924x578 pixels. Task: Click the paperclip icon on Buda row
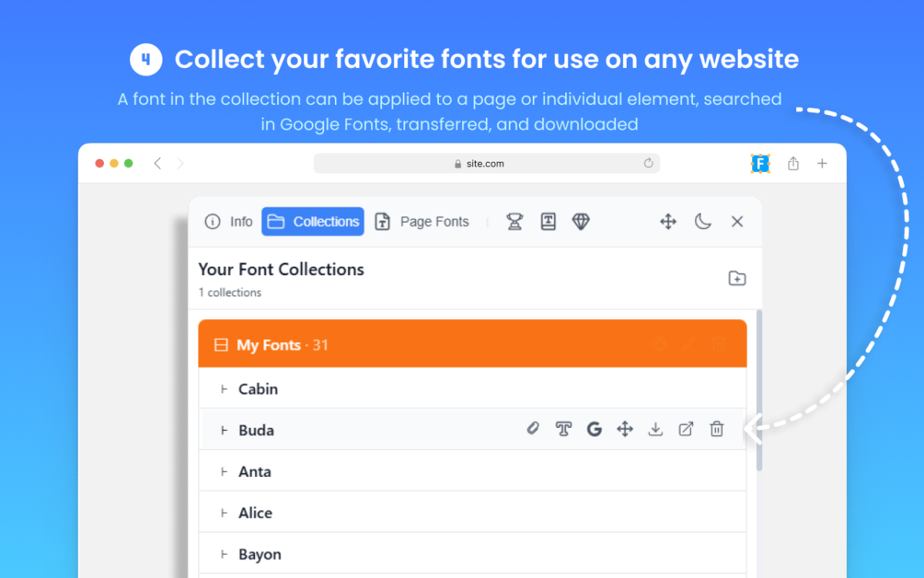(x=533, y=429)
